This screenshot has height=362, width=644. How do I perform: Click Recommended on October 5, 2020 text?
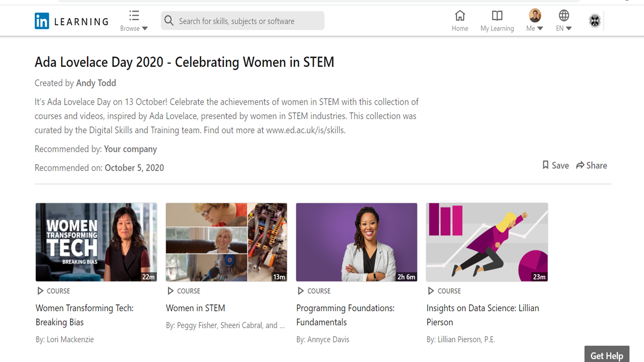[x=99, y=168]
